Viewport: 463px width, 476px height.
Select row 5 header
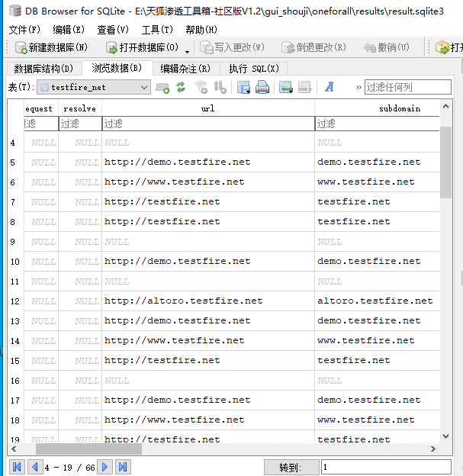point(15,162)
